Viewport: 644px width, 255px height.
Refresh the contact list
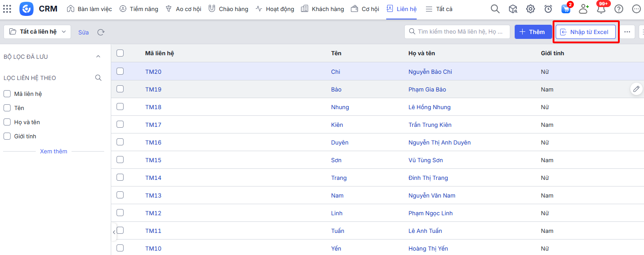[101, 32]
